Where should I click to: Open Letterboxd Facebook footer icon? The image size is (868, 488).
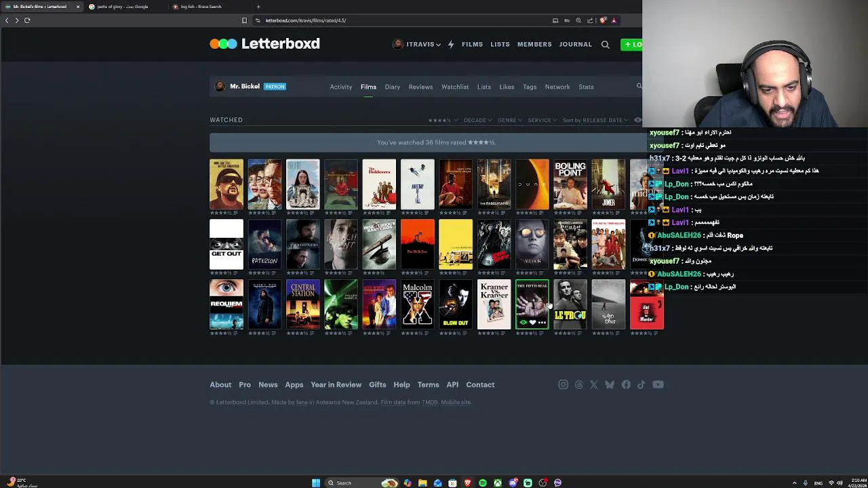pos(626,385)
